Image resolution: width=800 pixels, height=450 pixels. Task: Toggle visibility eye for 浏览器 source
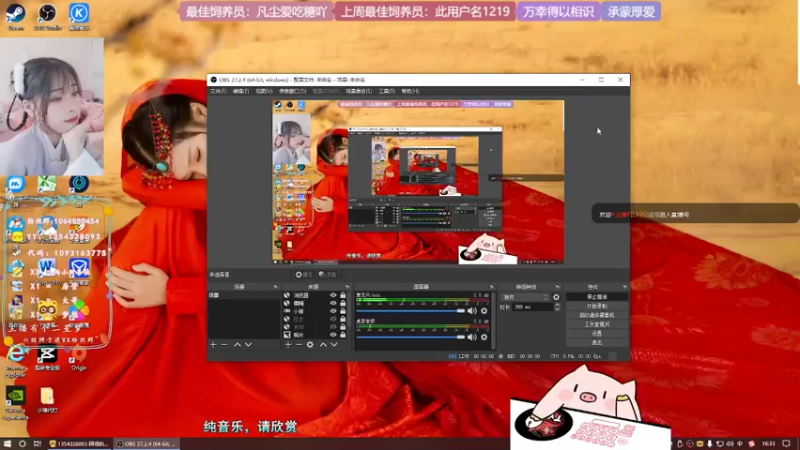click(x=333, y=295)
